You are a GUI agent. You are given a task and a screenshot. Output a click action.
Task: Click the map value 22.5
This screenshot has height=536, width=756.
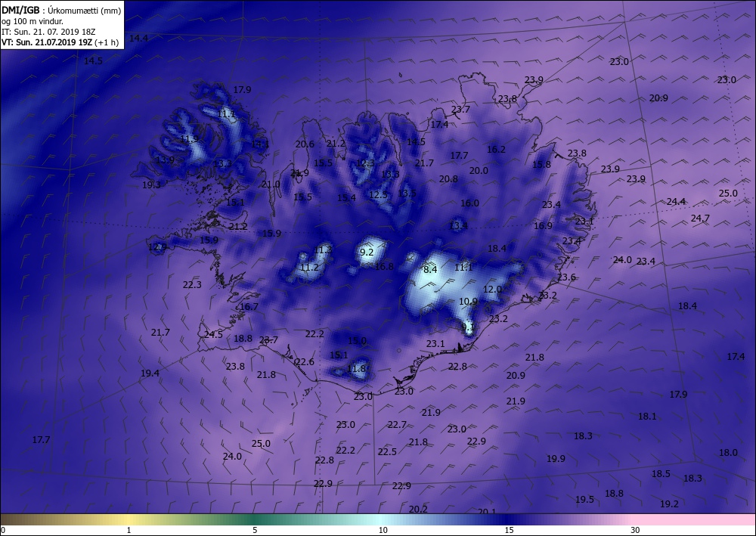point(387,451)
